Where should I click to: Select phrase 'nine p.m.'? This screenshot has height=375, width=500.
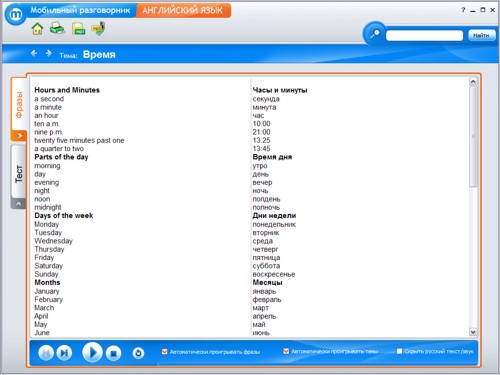48,132
